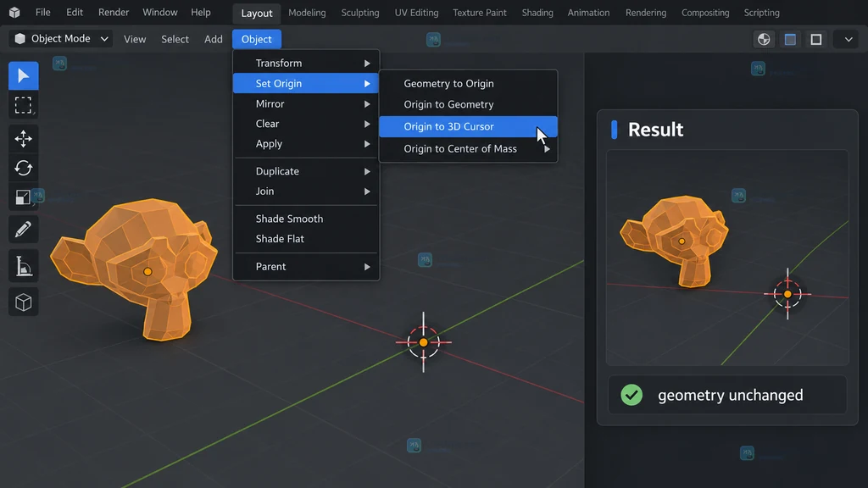The width and height of the screenshot is (868, 488).
Task: Click the green checkmark icon
Action: [x=632, y=395]
